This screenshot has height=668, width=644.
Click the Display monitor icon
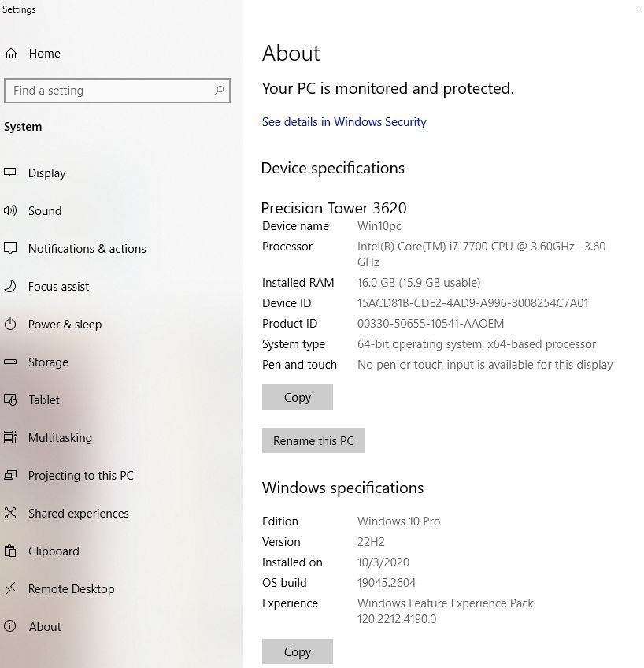(10, 173)
